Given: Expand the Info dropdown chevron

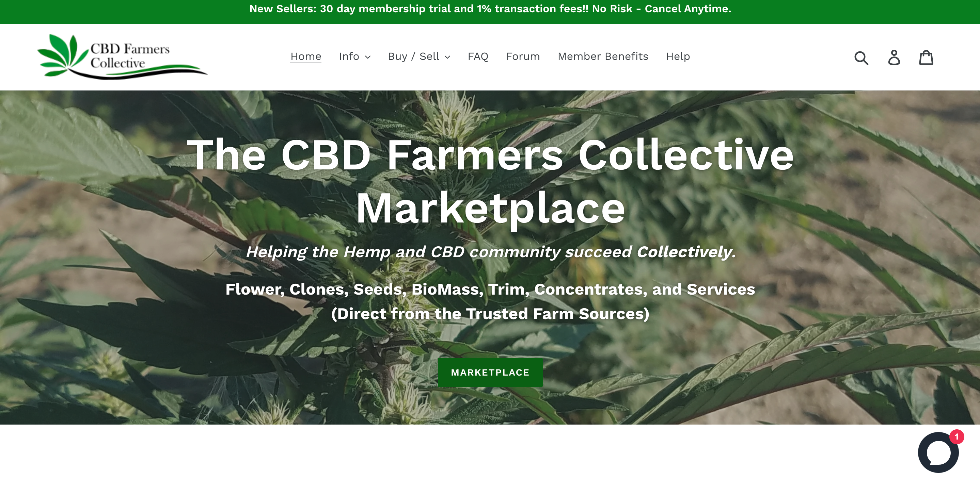Looking at the screenshot, I should (x=367, y=57).
